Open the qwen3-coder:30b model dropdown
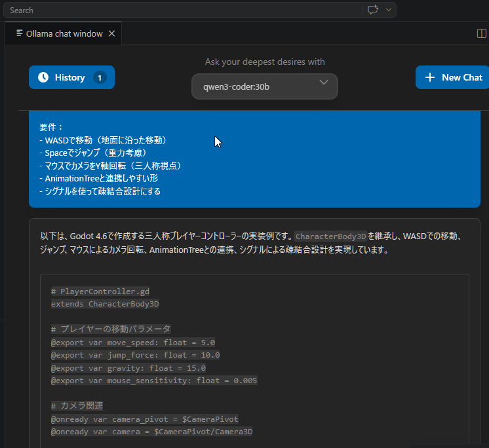 click(x=264, y=86)
